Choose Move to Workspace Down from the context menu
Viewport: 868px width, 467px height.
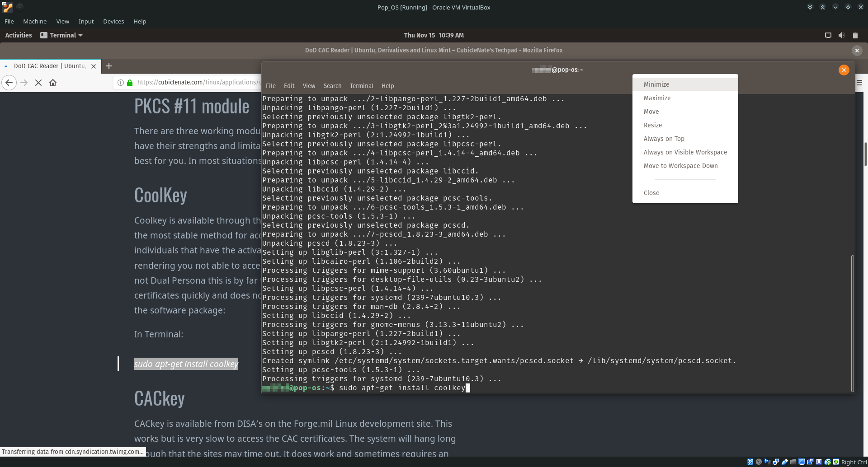tap(680, 166)
